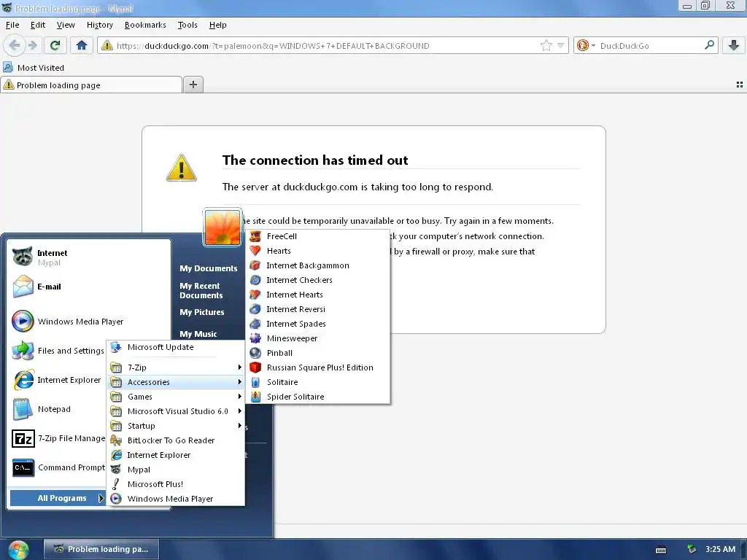
Task: Click the Windows Start orb
Action: [18, 550]
